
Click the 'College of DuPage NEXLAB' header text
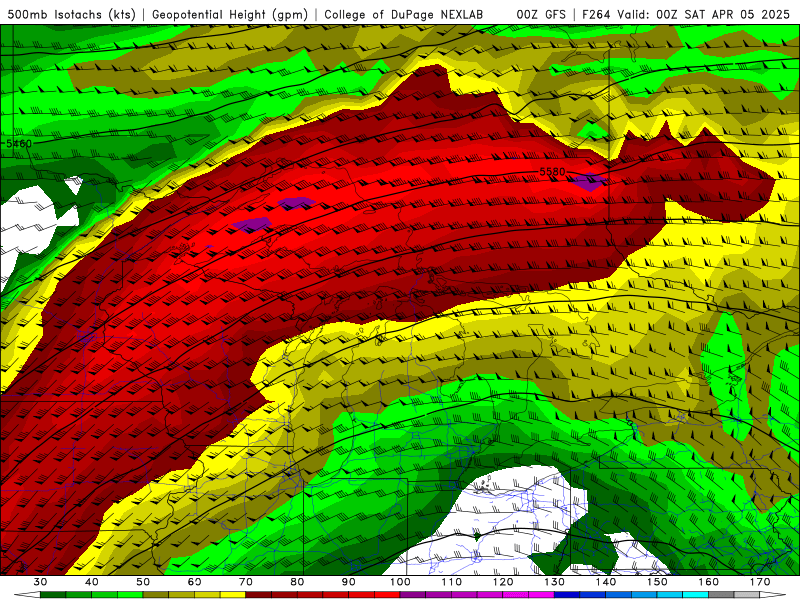click(403, 15)
